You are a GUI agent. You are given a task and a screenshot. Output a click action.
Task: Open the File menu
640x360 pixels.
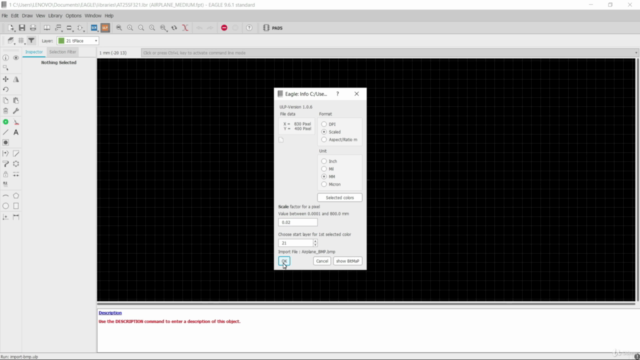(4, 16)
